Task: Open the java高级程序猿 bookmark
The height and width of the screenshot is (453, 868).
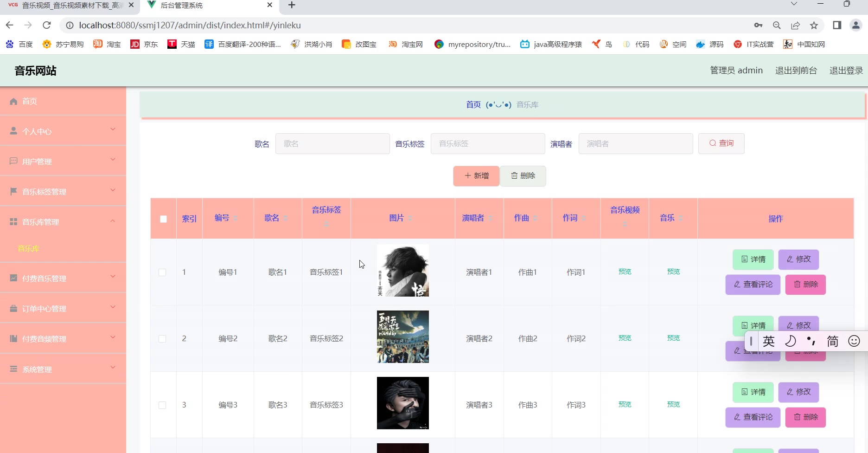Action: pyautogui.click(x=551, y=44)
